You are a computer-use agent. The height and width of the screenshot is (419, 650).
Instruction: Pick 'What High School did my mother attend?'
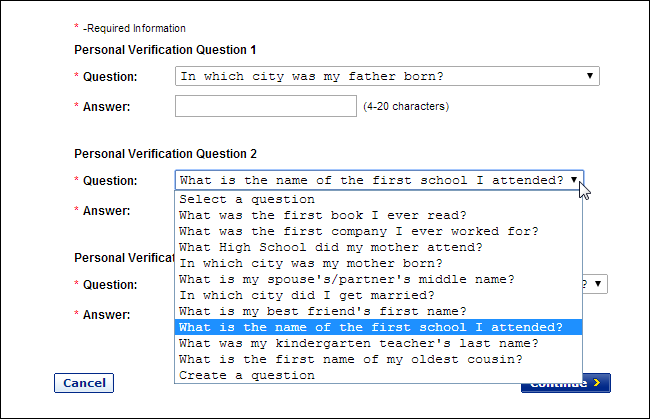[x=330, y=247]
